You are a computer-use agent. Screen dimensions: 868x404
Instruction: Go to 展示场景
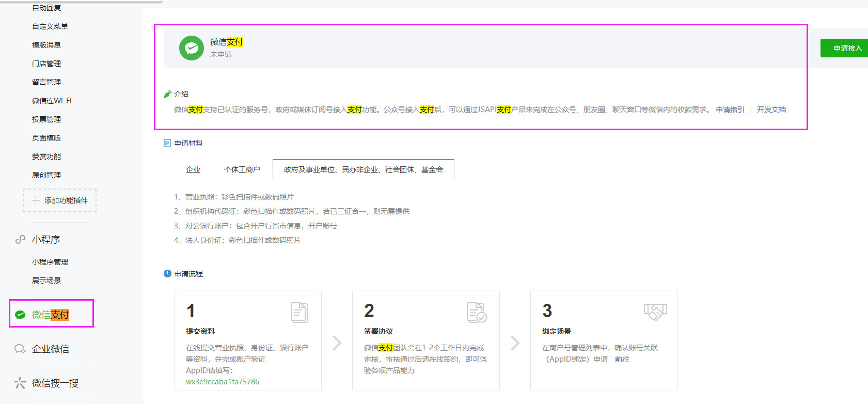pyautogui.click(x=46, y=281)
